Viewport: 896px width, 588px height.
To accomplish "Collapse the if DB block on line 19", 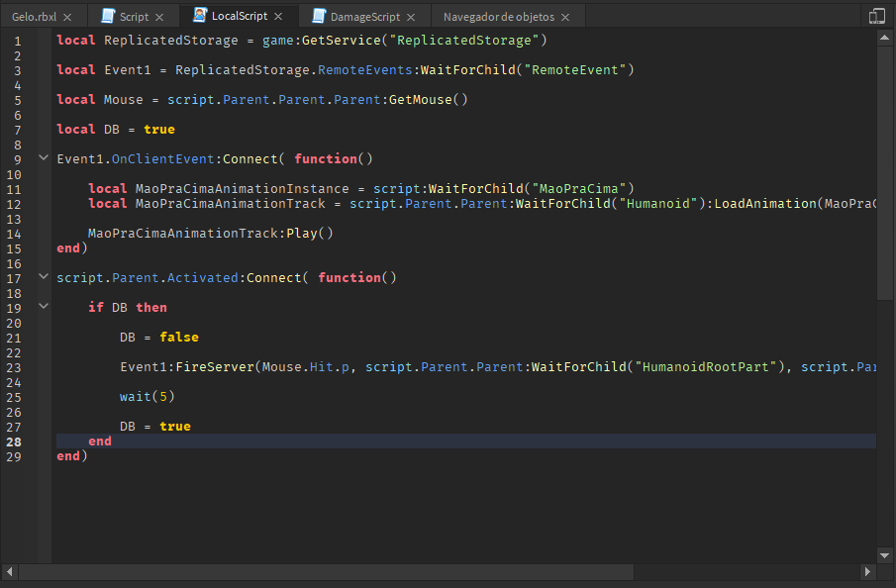I will click(44, 306).
